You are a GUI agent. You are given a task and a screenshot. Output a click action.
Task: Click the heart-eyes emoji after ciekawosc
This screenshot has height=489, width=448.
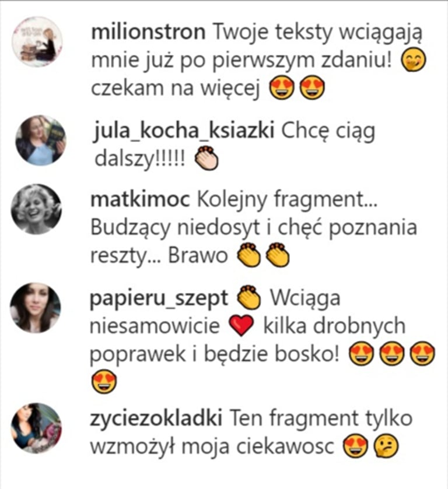coord(356,446)
